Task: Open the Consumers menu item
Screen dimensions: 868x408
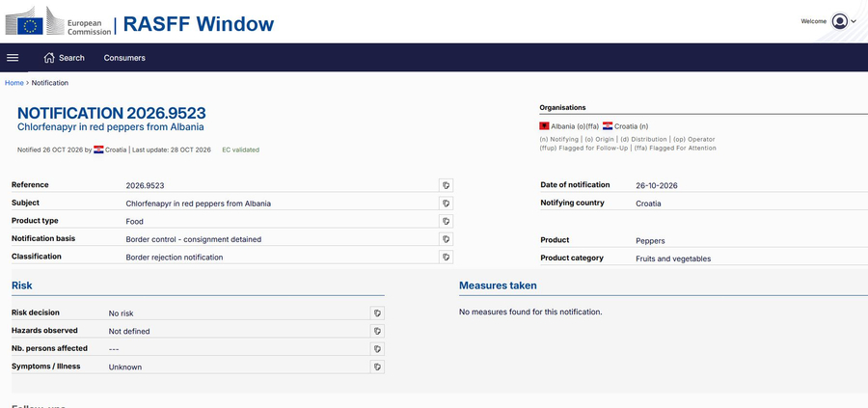Action: point(124,58)
